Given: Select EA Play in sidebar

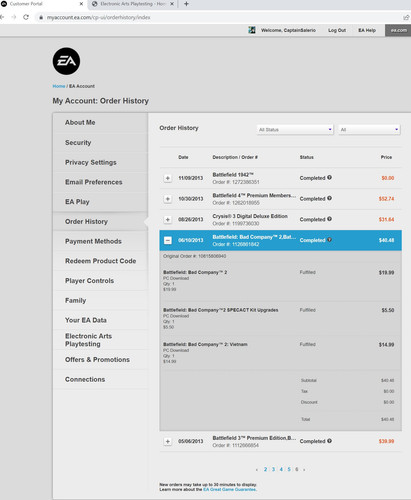Looking at the screenshot, I should [100, 202].
